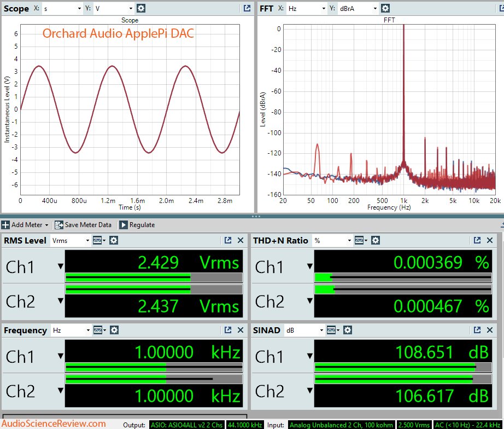The height and width of the screenshot is (429, 504).
Task: Open THD+N Ratio unit % dropdown
Action: [x=332, y=240]
